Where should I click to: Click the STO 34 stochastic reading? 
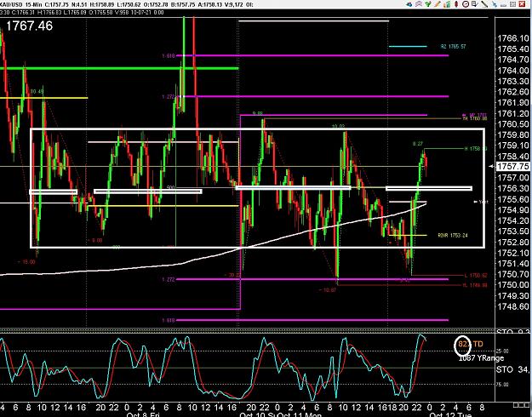tap(513, 369)
